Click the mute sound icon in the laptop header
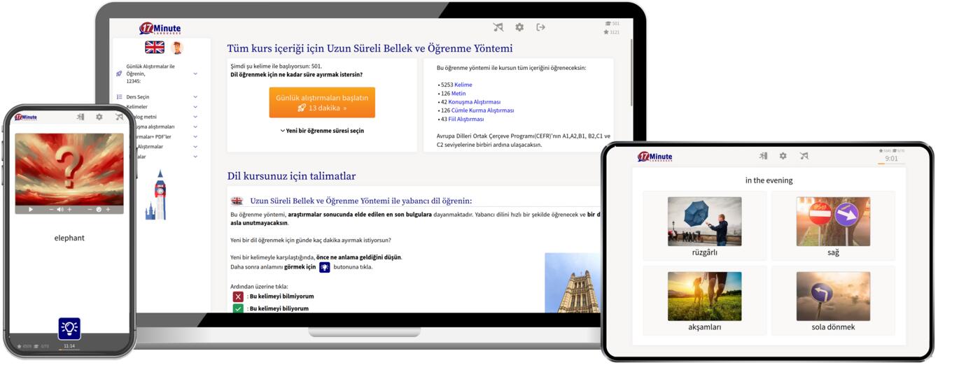 coord(498,27)
